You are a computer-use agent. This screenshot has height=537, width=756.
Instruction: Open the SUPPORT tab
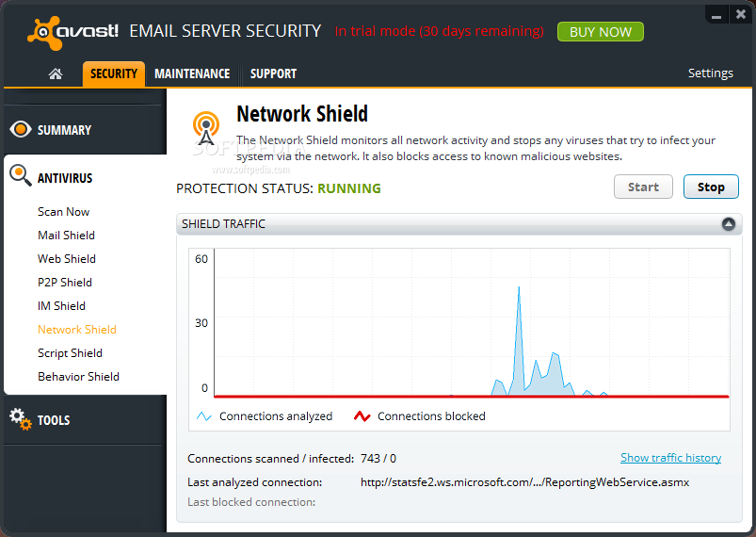click(273, 73)
